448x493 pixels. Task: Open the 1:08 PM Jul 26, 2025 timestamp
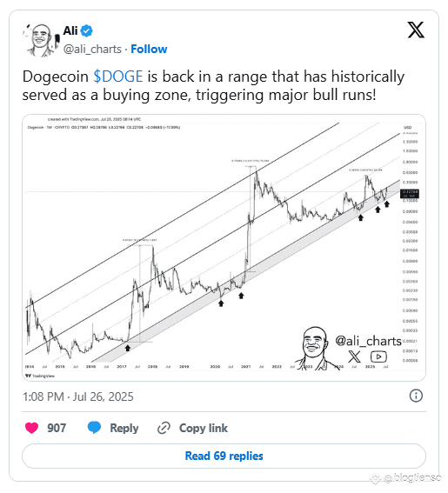point(78,396)
